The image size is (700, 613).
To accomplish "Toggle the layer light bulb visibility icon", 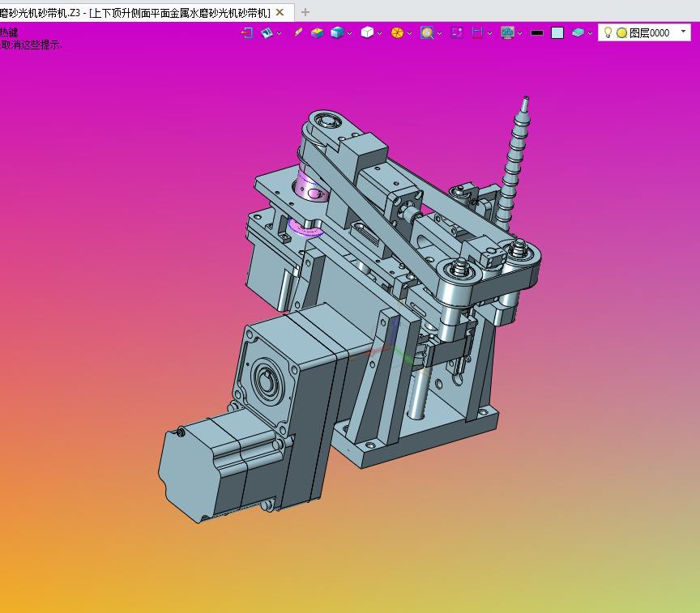I will tap(608, 32).
